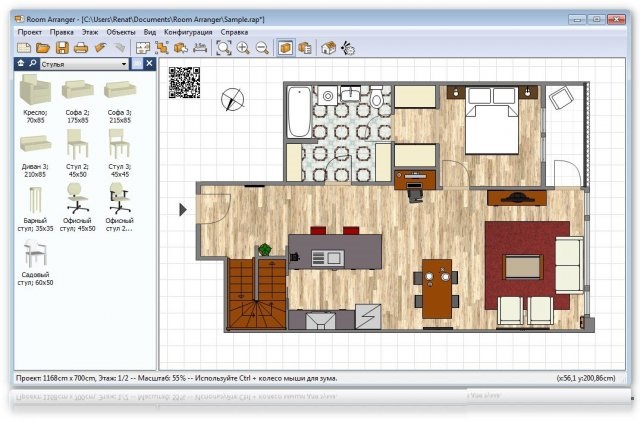The height and width of the screenshot is (421, 640).
Task: Print the floor plan with printer icon
Action: [81, 48]
